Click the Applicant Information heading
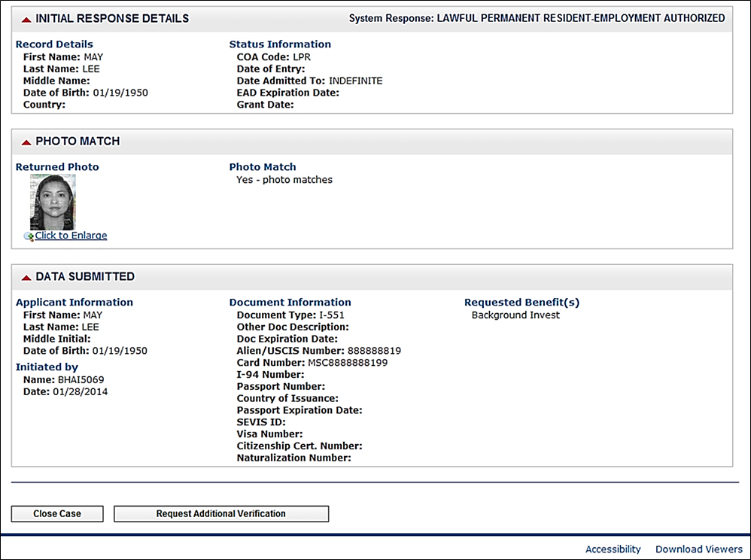The image size is (751, 560). (x=74, y=303)
